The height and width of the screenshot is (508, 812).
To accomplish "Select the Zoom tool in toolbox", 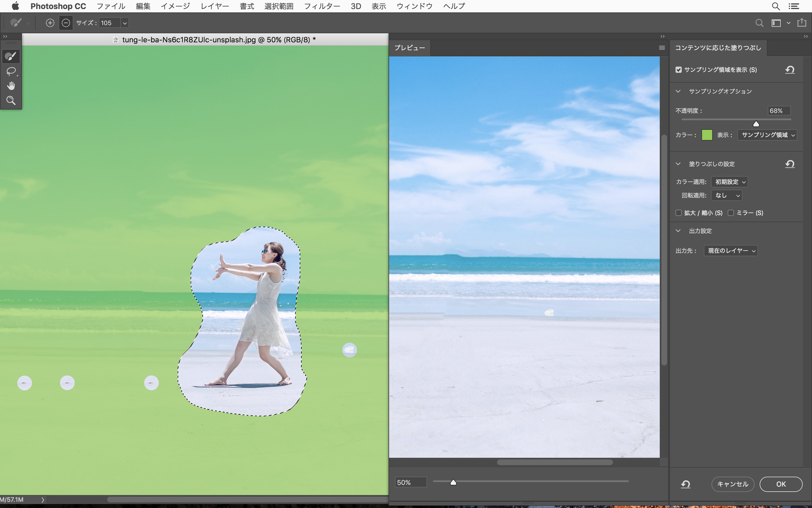I will coord(11,101).
